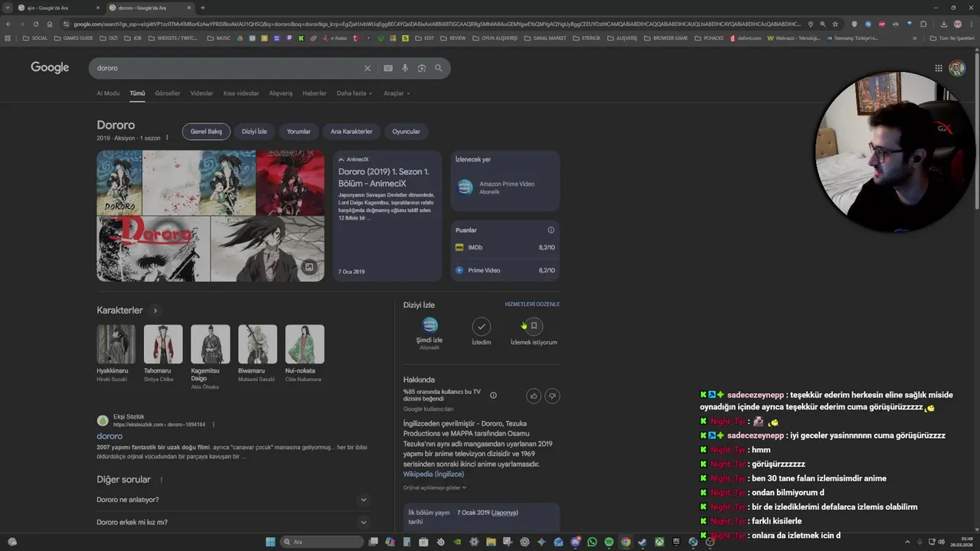
Task: Open Discord icon on the taskbar
Action: [576, 542]
